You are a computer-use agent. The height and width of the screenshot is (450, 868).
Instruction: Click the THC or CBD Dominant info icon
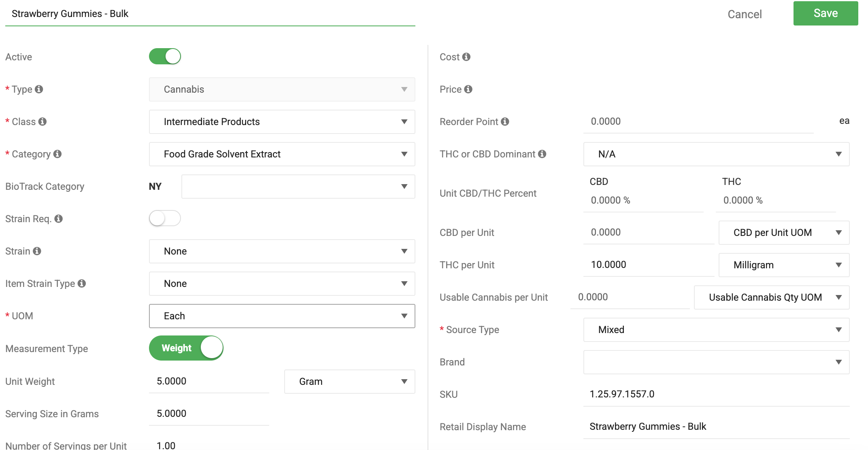pos(542,154)
